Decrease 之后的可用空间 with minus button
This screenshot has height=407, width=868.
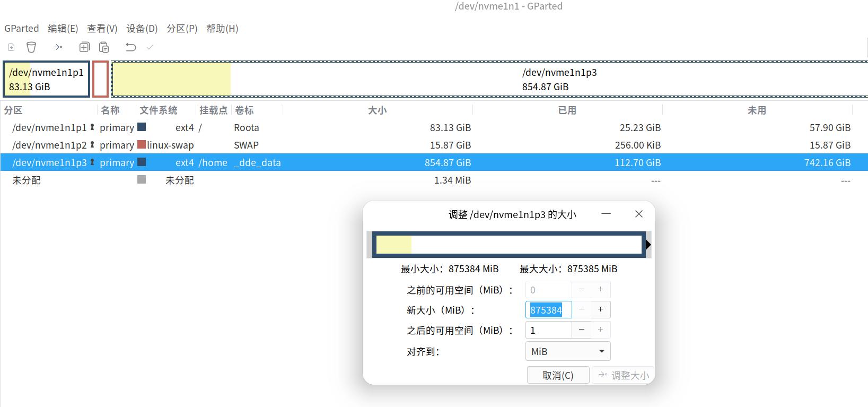[x=582, y=330]
